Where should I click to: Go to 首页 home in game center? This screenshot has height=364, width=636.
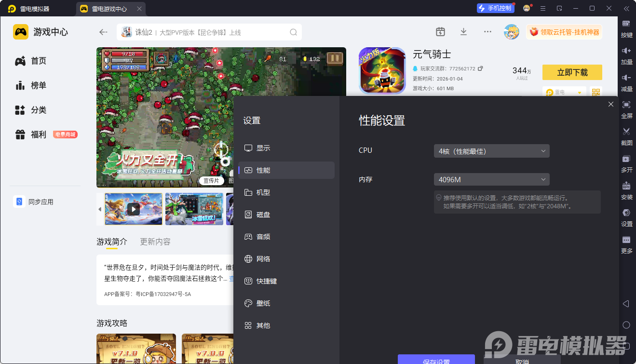[x=31, y=61]
